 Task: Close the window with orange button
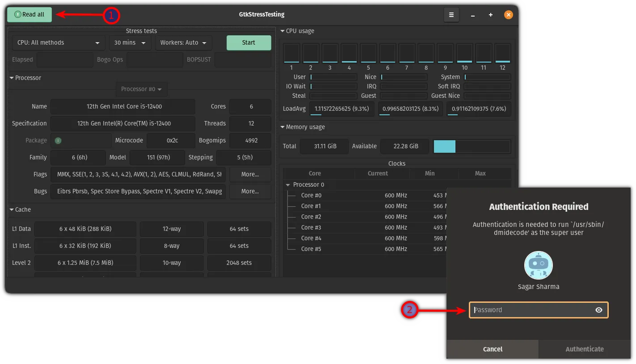tap(508, 15)
